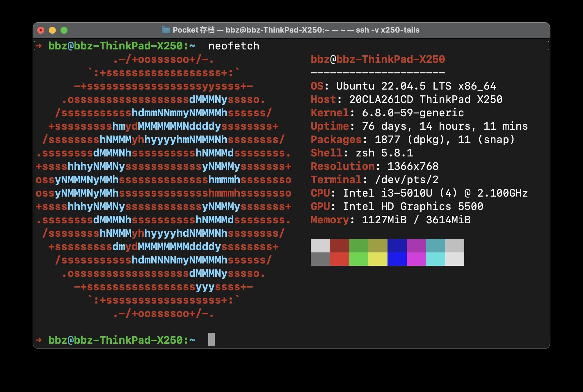Image resolution: width=583 pixels, height=392 pixels.
Task: Click the bright cyan color block
Action: (x=435, y=259)
